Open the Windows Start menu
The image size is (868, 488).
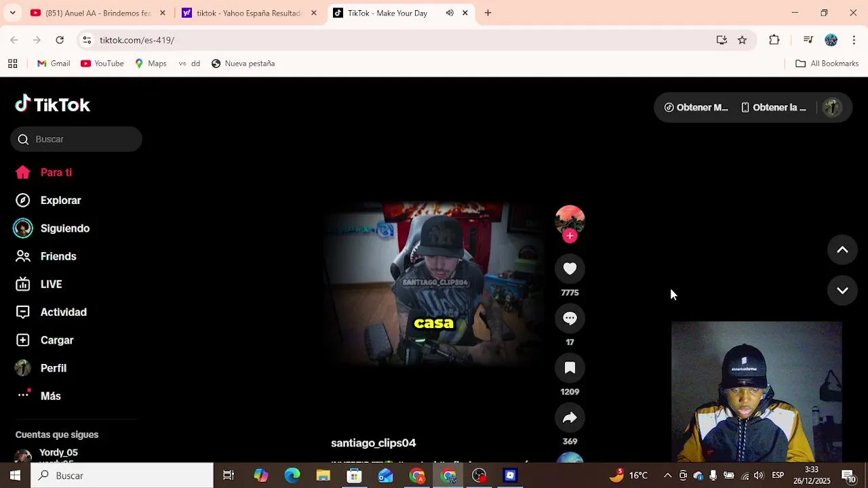(x=15, y=476)
